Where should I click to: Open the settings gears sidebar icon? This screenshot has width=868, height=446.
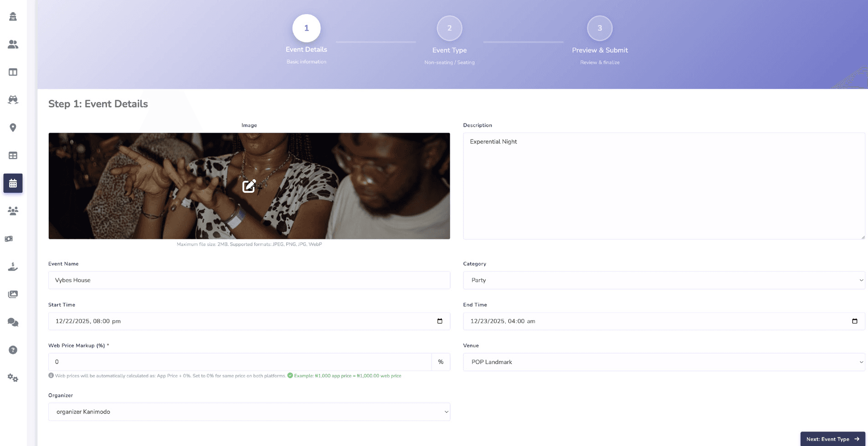pyautogui.click(x=13, y=378)
